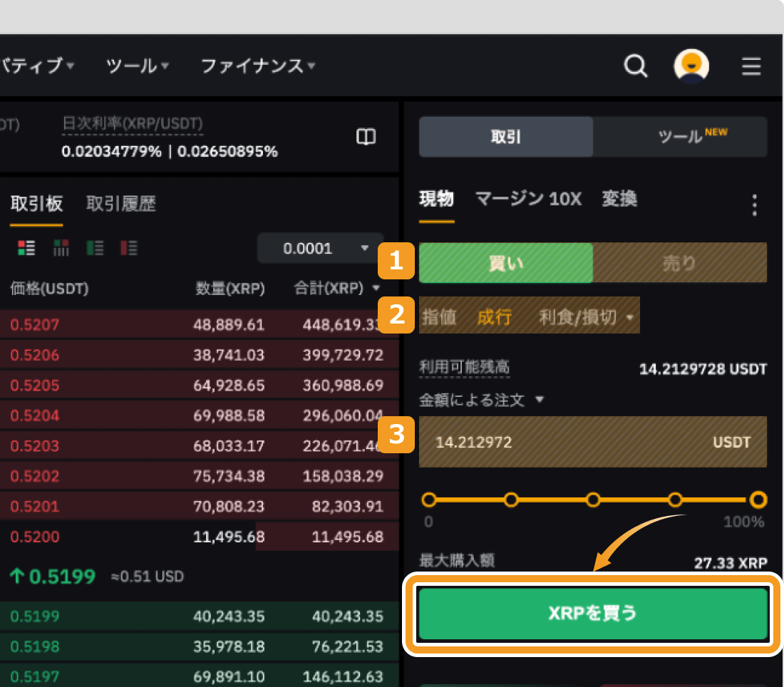The height and width of the screenshot is (687, 784).
Task: Select the マージン 10X tab
Action: (528, 199)
